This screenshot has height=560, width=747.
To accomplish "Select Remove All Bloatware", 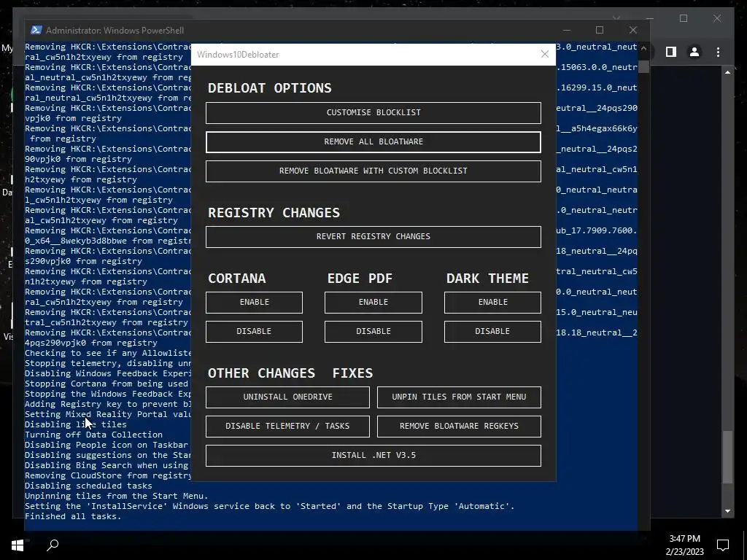I will (373, 142).
